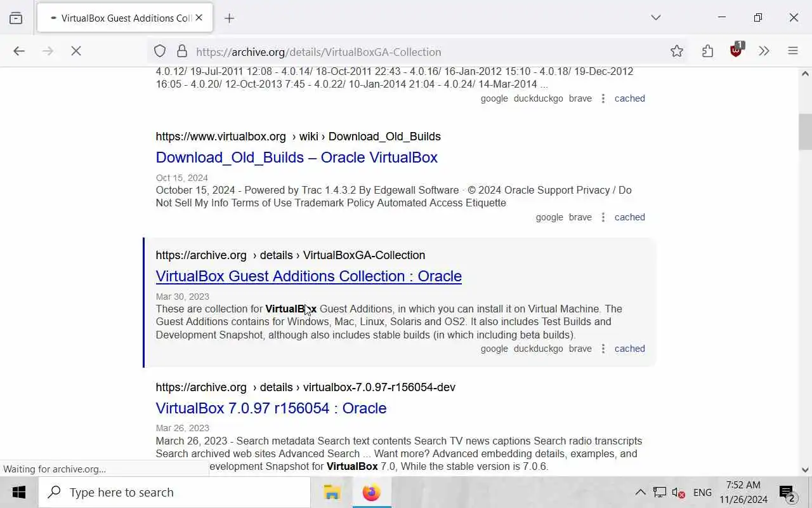This screenshot has height=508, width=812.
Task: Click the Mar 30, 2023 date text
Action: point(182,297)
